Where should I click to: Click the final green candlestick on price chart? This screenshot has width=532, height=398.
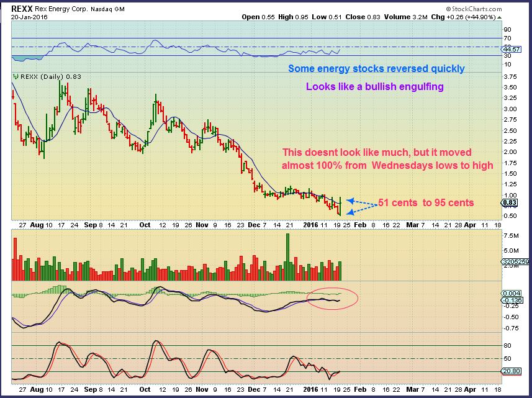tap(340, 206)
